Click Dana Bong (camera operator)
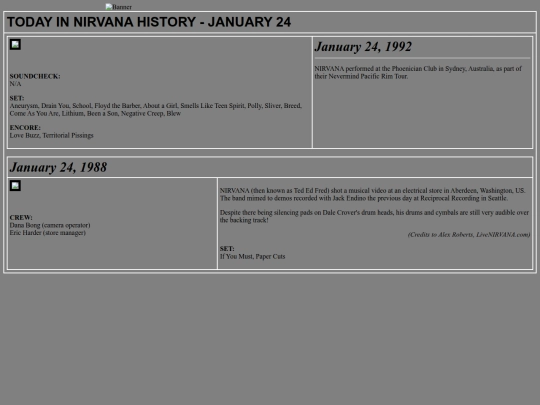 [50, 225]
